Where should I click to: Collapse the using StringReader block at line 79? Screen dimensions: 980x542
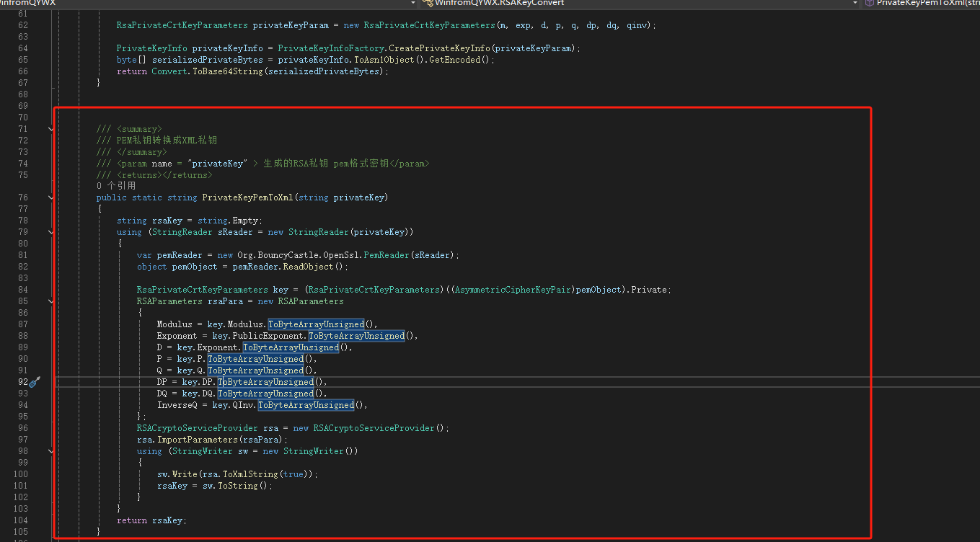50,232
